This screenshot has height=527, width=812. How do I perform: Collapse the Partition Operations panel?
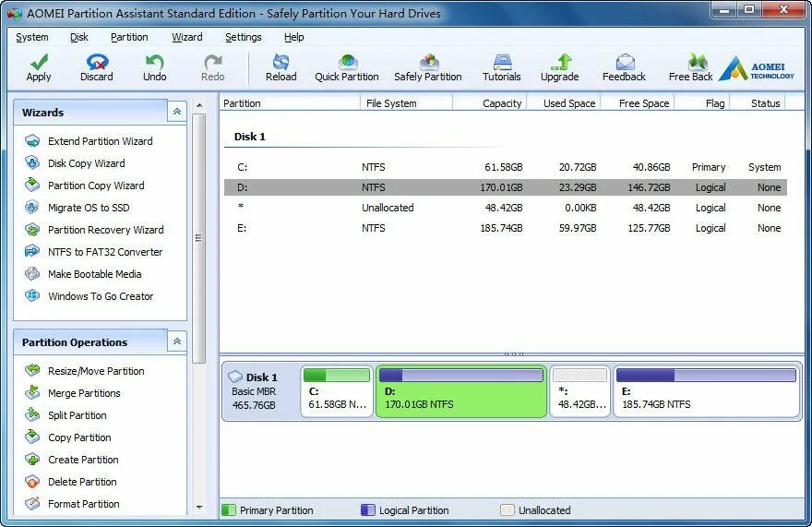(177, 341)
